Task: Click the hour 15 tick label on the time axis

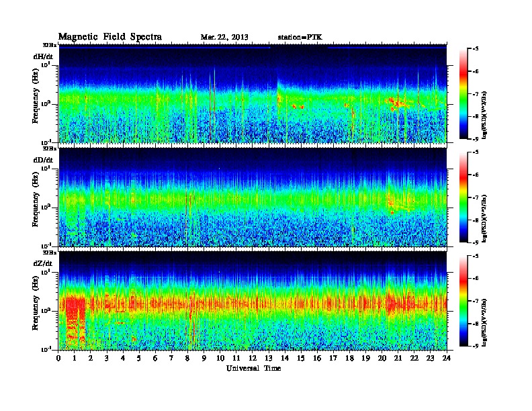Action: click(301, 359)
